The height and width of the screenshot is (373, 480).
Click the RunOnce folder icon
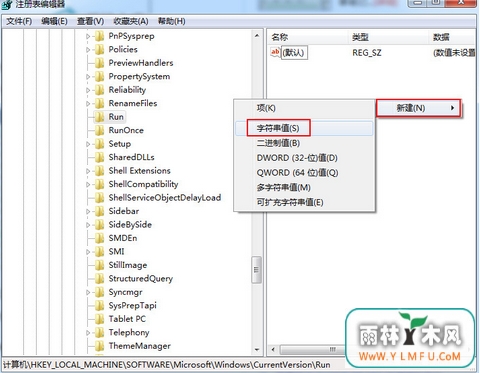coord(99,130)
